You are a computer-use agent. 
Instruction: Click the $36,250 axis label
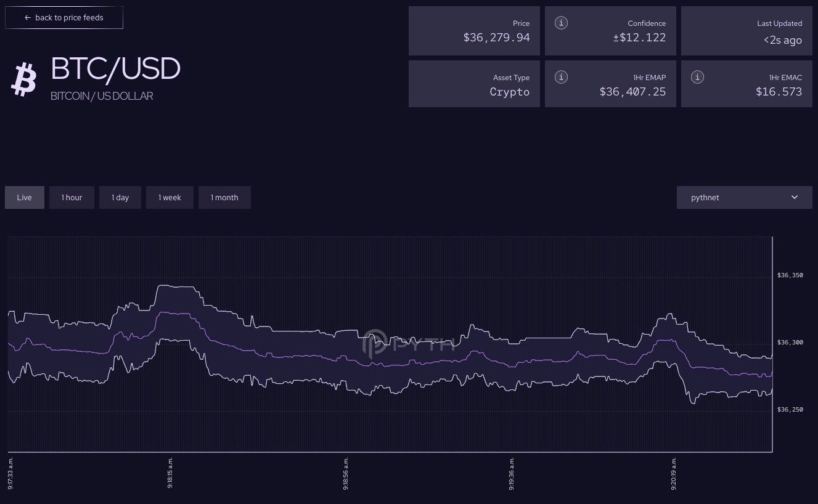click(x=790, y=409)
